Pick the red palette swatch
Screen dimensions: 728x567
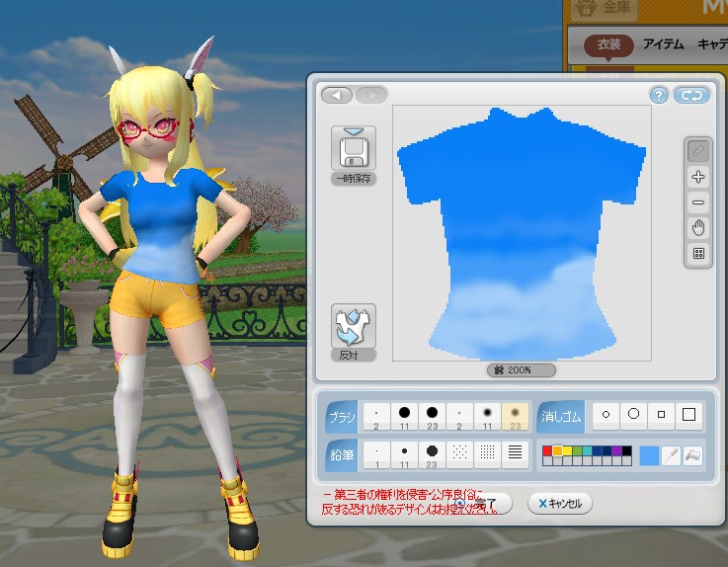[547, 450]
